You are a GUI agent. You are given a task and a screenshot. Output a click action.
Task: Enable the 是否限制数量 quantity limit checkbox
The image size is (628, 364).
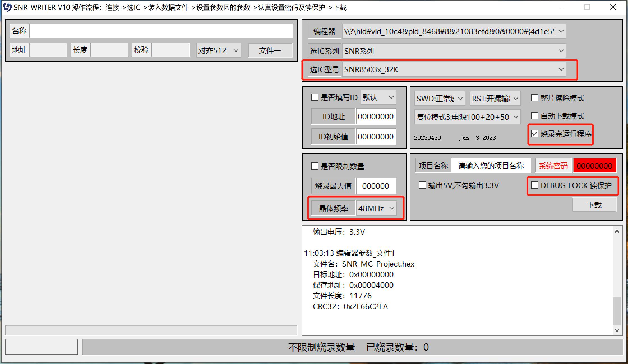coord(315,166)
